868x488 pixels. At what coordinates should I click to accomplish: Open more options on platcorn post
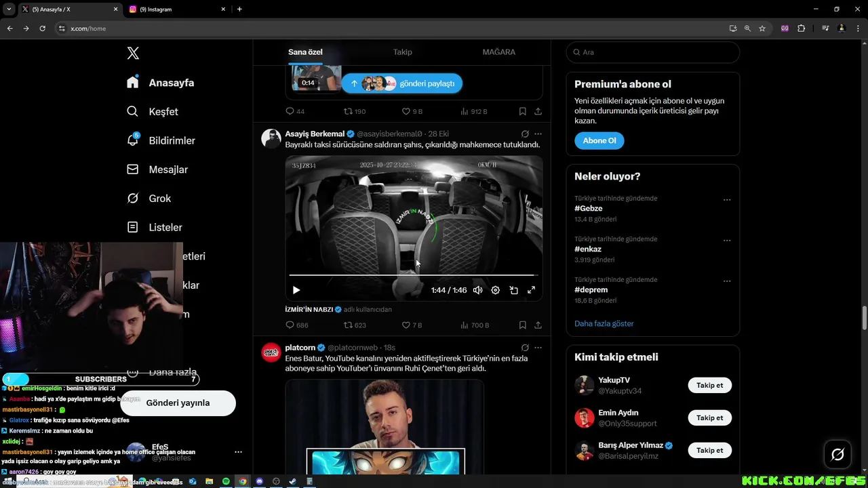click(538, 348)
